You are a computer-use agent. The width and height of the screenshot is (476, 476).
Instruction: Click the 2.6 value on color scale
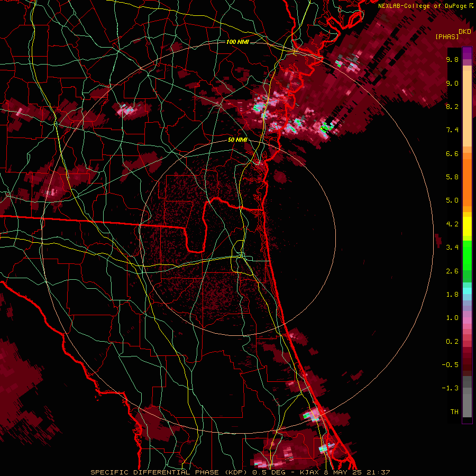coord(452,271)
